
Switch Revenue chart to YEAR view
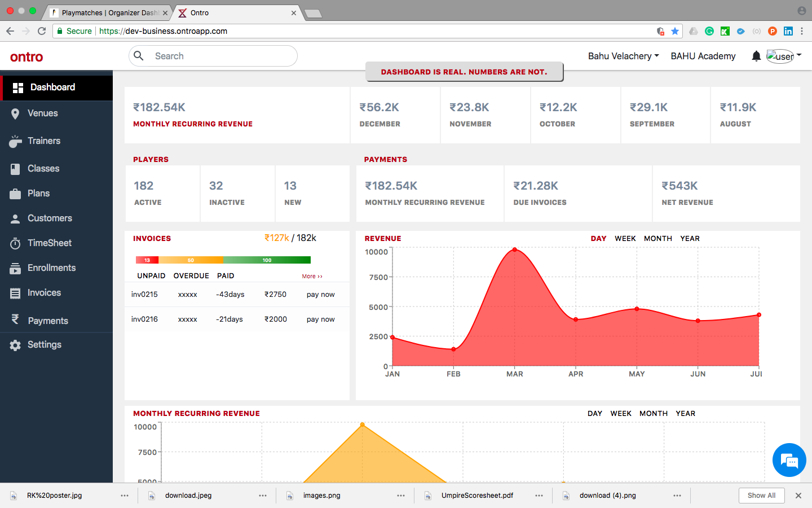690,239
